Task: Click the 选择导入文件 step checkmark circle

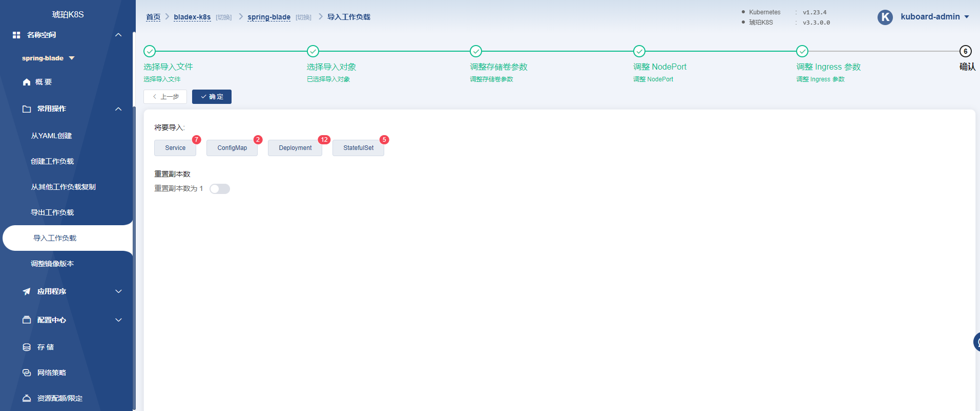Action: click(x=150, y=51)
